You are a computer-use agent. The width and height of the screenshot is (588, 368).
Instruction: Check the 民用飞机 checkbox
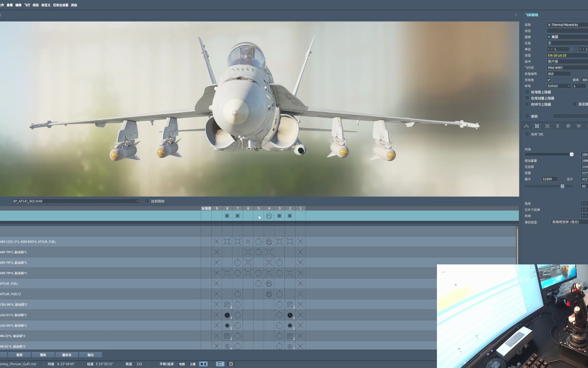pos(527,134)
